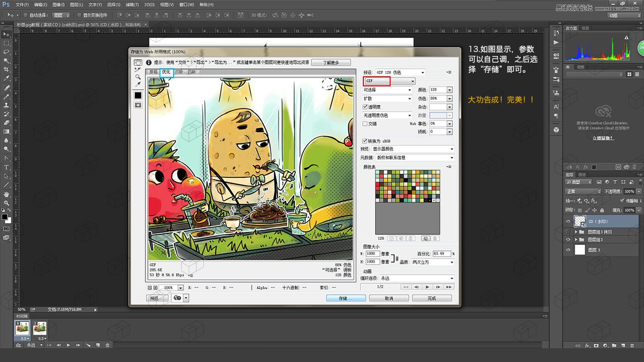Click the black eyedropper color swatch in the dialog
Screen dimensions: 644x362
click(x=138, y=95)
